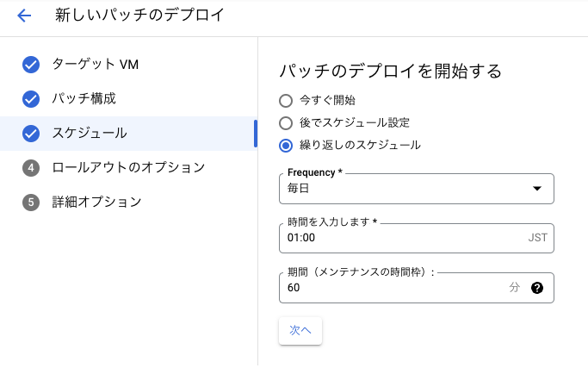The image size is (588, 368).
Task: Open 詳細オプション step
Action: pyautogui.click(x=96, y=203)
